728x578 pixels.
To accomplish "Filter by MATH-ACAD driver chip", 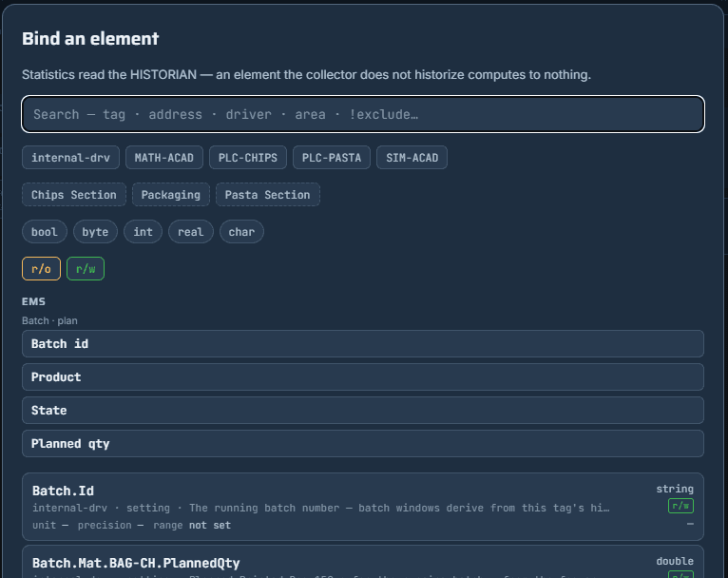I will pyautogui.click(x=163, y=158).
